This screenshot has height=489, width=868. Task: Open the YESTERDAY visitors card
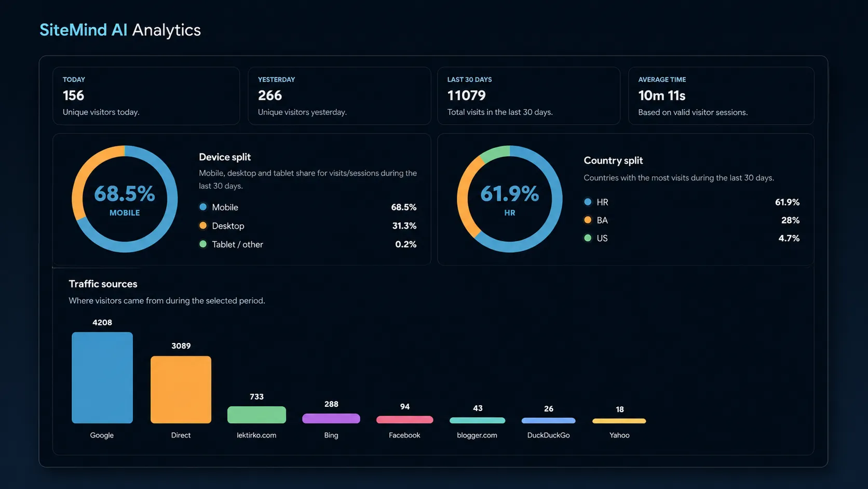click(x=340, y=96)
